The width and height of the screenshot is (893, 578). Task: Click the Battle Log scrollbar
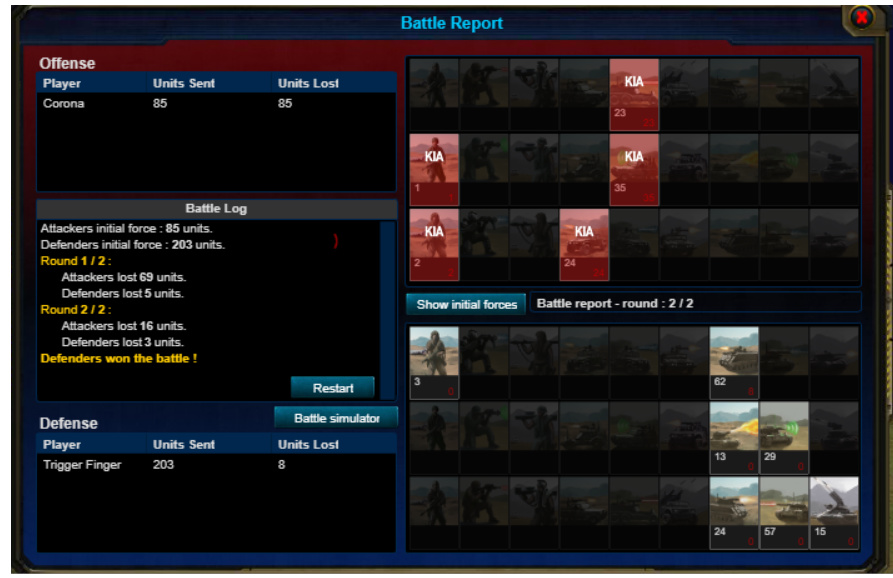pyautogui.click(x=388, y=310)
